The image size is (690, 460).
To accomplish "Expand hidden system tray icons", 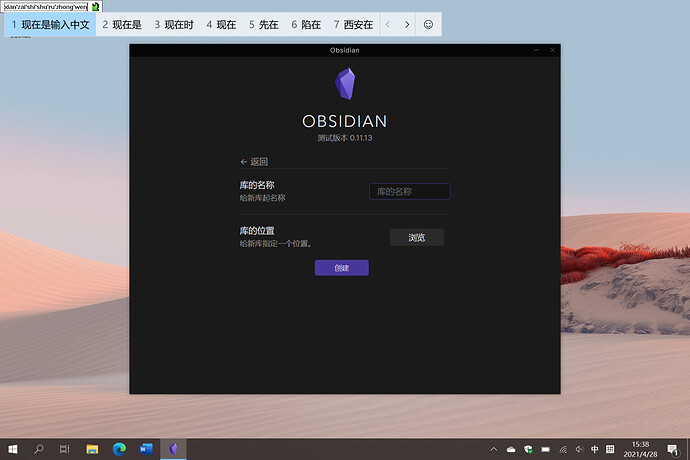I will click(x=494, y=449).
